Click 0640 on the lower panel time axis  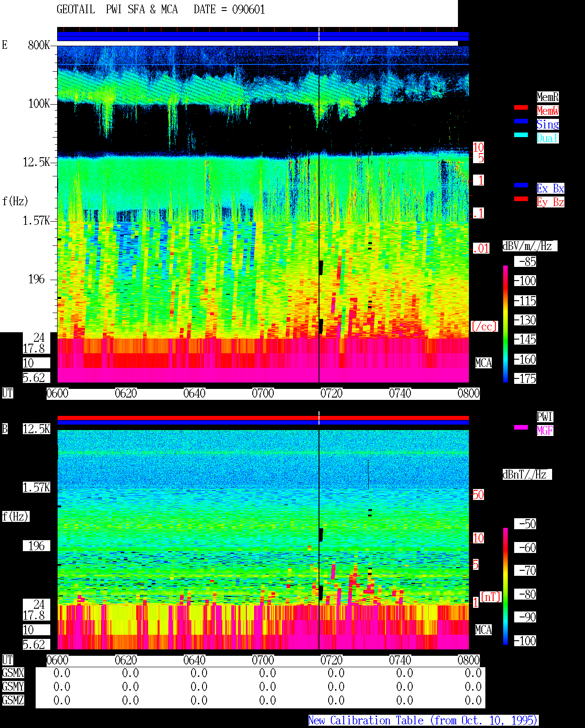tap(194, 660)
